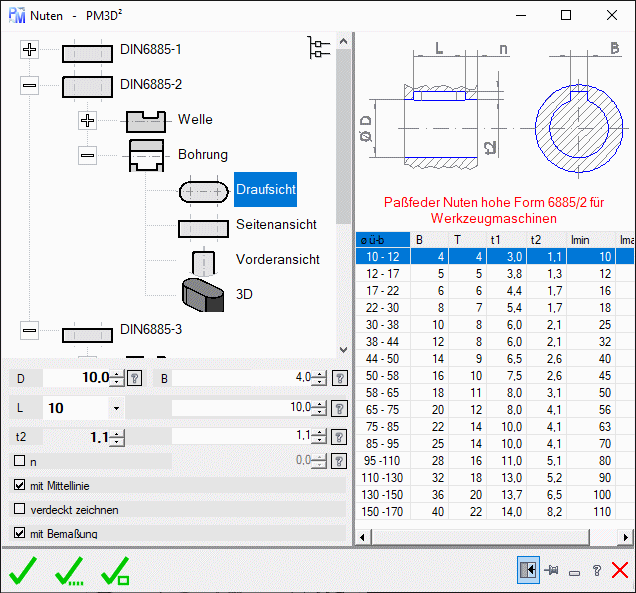636x593 pixels.
Task: Click the question mark help icon in bottom toolbar
Action: (596, 570)
